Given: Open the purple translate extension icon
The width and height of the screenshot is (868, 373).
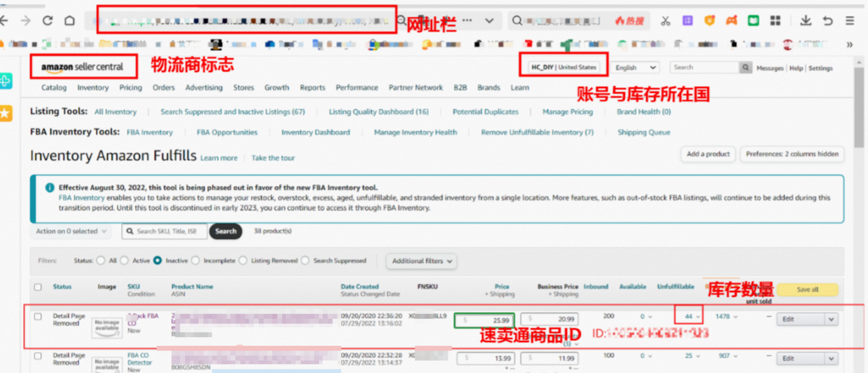Looking at the screenshot, I should click(687, 21).
